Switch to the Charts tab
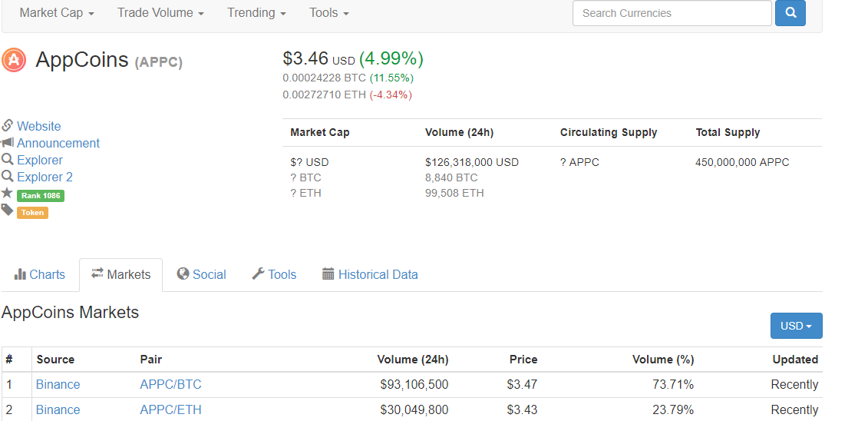Viewport: 868px width, 421px height. tap(40, 274)
